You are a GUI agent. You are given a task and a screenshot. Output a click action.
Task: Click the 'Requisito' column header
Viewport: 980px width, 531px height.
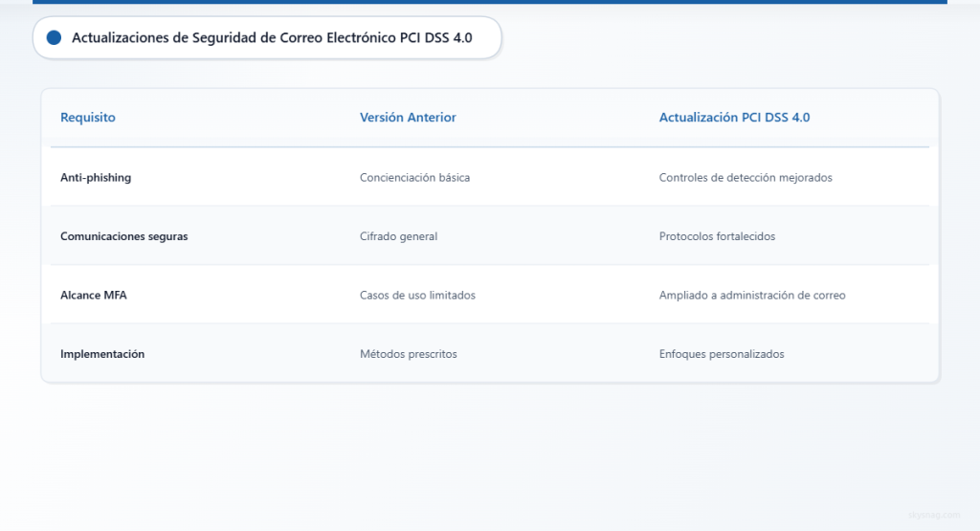87,118
